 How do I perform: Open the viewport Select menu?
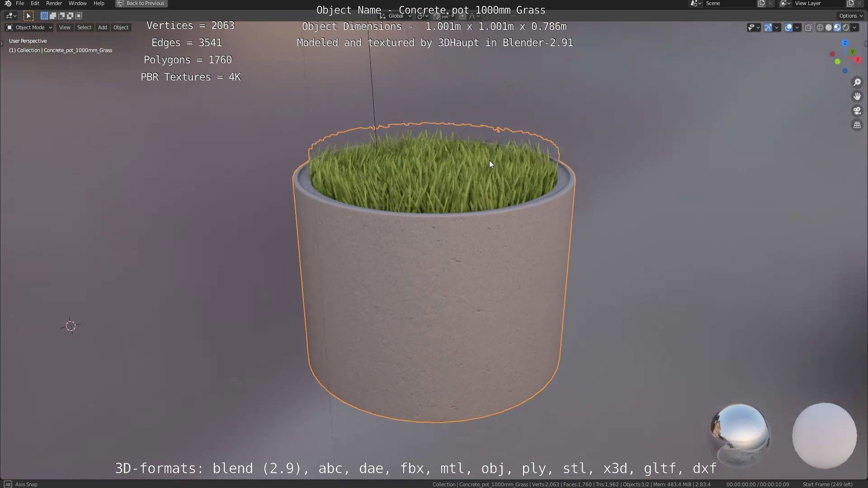[84, 28]
